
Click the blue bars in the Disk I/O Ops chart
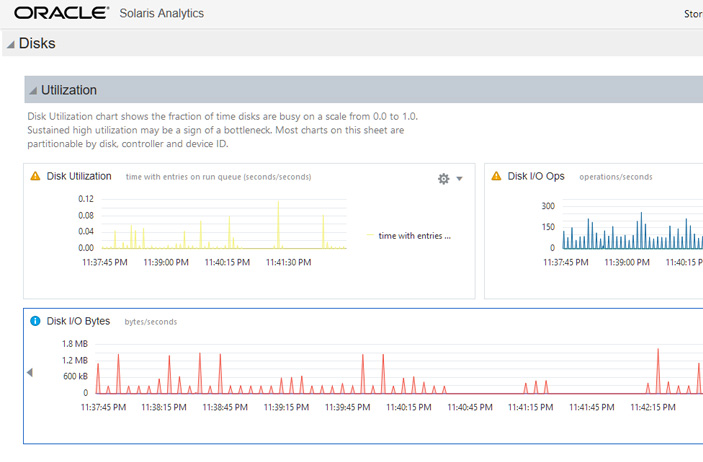coord(632,231)
